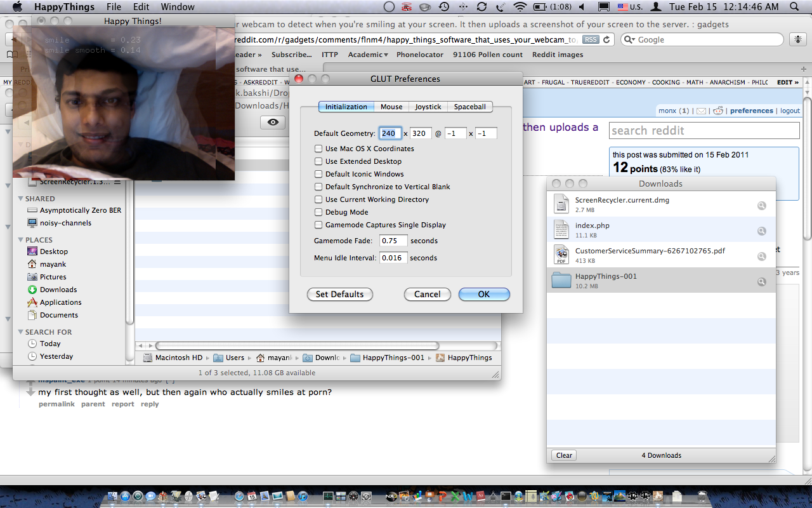812x508 pixels.
Task: Click the Gamemode Fade seconds field
Action: coord(393,241)
